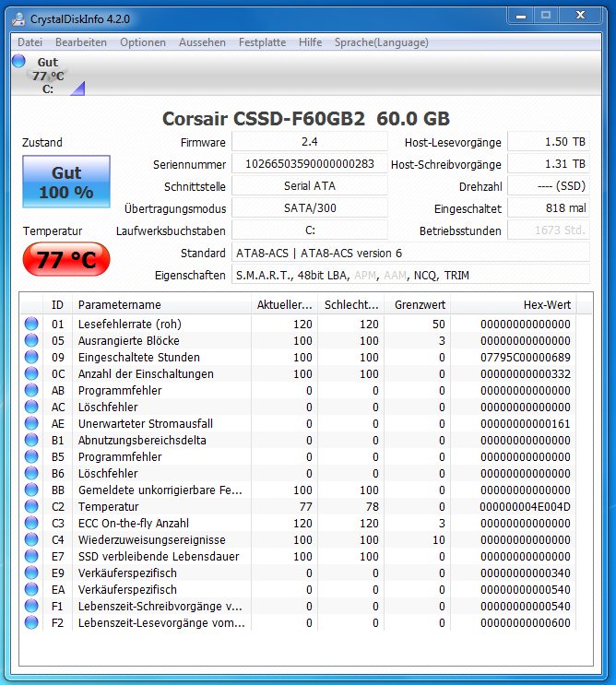
Task: Click the status orb for Lesefehlerrate (roh)
Action: pyautogui.click(x=31, y=324)
